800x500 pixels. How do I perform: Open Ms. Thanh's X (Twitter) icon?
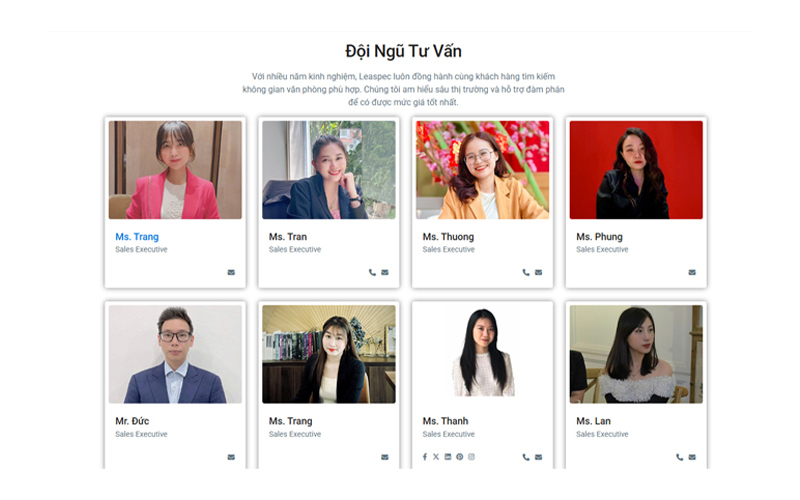tap(436, 457)
